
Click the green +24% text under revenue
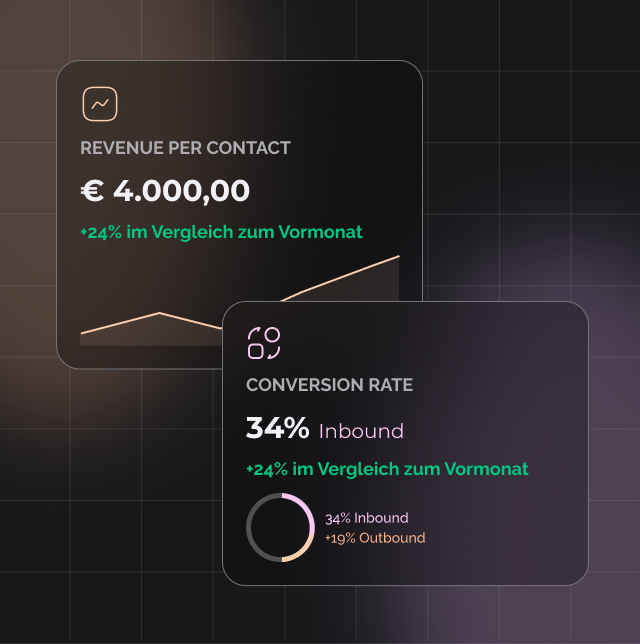221,232
